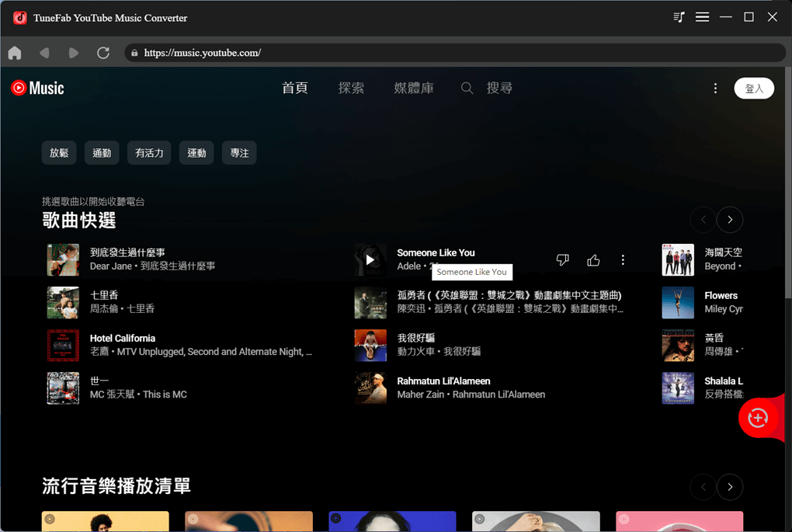
Task: Click the URL address bar
Action: [x=454, y=53]
